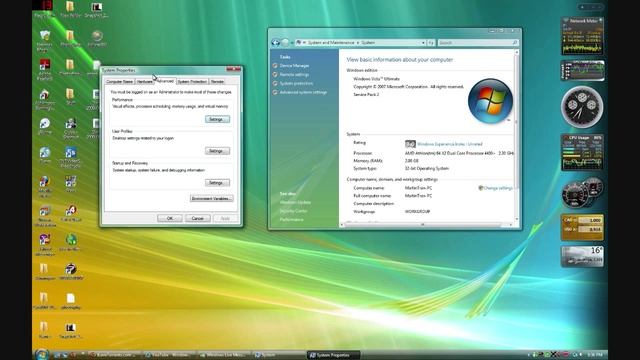Switch to System taskbar button

click(x=278, y=355)
